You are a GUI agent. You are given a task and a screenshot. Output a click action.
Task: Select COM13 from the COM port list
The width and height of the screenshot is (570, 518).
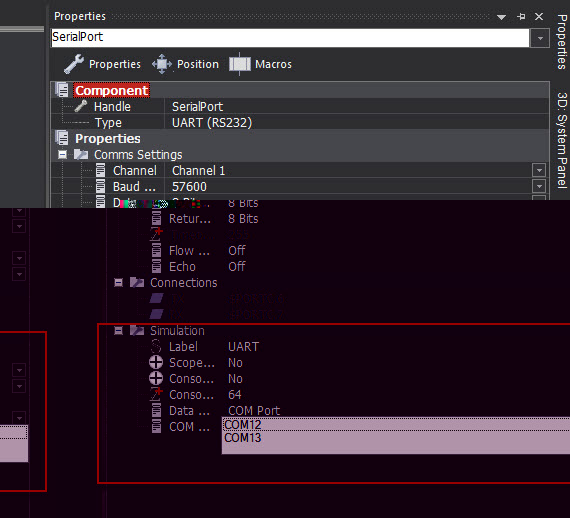(396, 438)
